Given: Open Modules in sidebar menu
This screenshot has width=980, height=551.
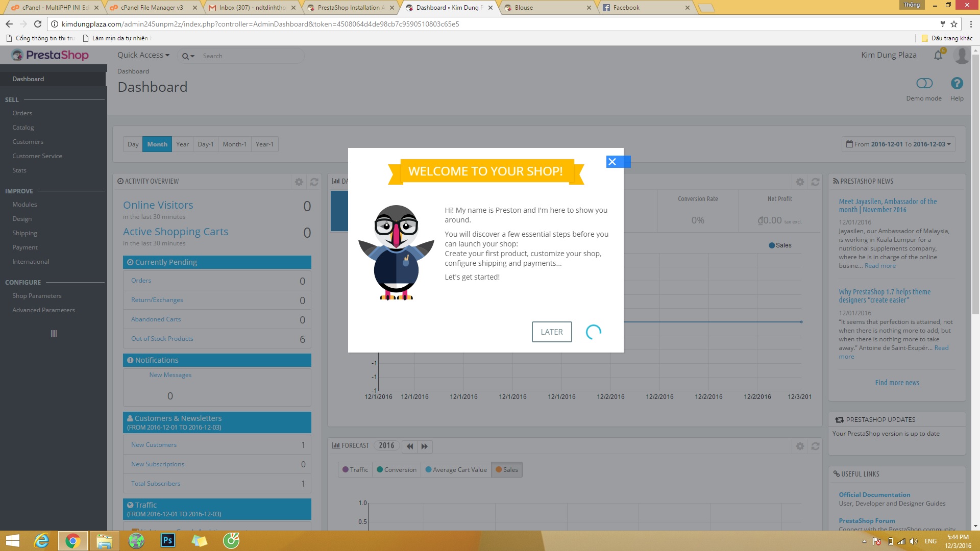Looking at the screenshot, I should tap(24, 205).
